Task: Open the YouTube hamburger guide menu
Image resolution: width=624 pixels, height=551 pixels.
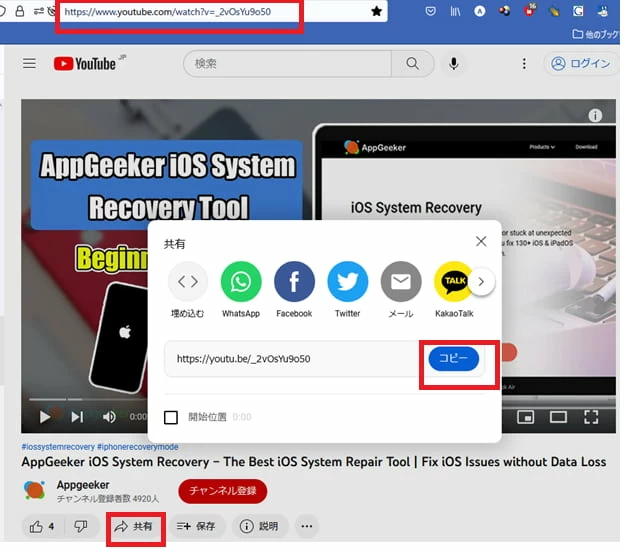Action: 29,64
